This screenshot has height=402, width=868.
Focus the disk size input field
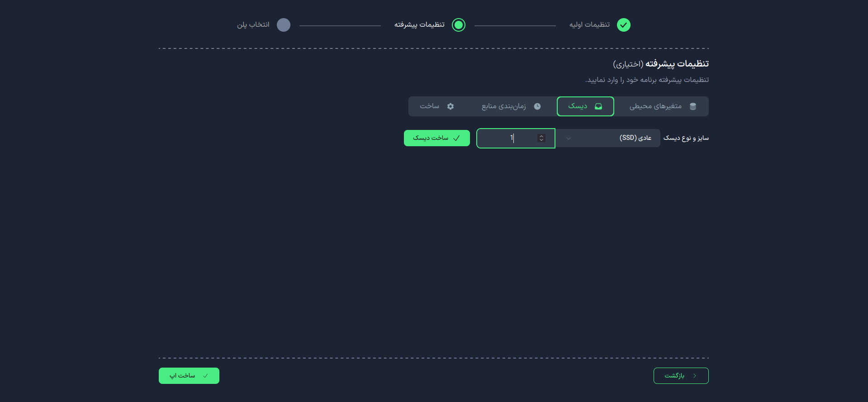pos(516,138)
